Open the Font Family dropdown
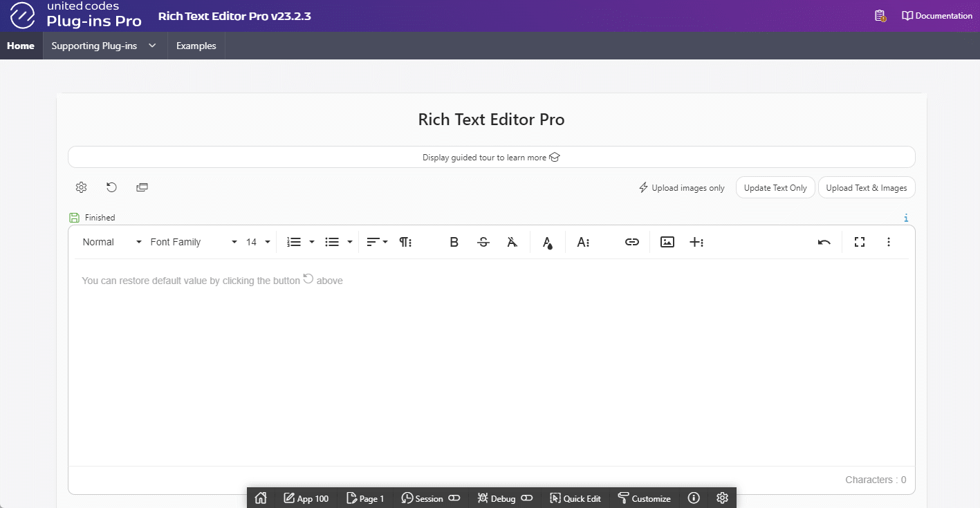The width and height of the screenshot is (980, 508). coord(194,242)
